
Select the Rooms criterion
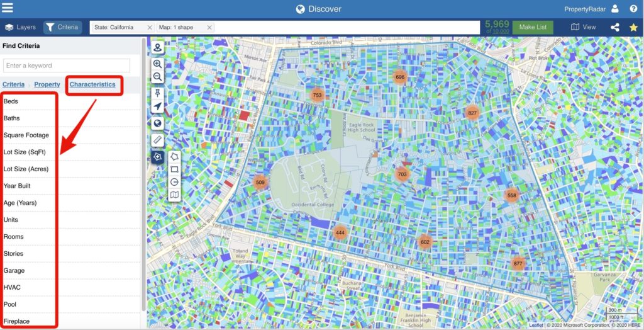pos(70,237)
